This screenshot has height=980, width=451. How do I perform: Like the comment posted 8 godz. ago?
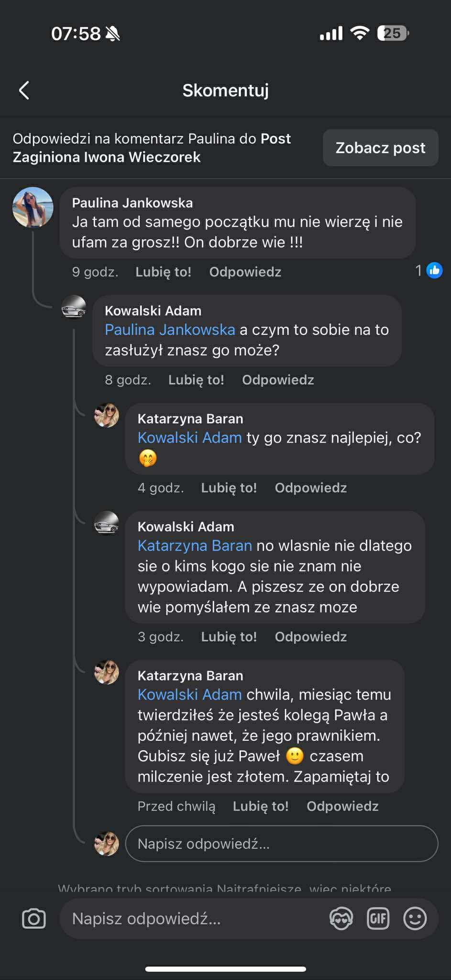(196, 380)
